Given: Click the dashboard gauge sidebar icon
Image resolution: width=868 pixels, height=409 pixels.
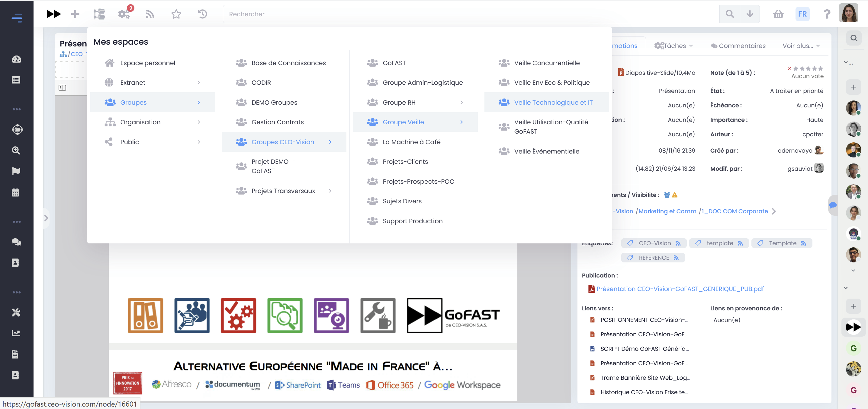Looking at the screenshot, I should pyautogui.click(x=16, y=59).
